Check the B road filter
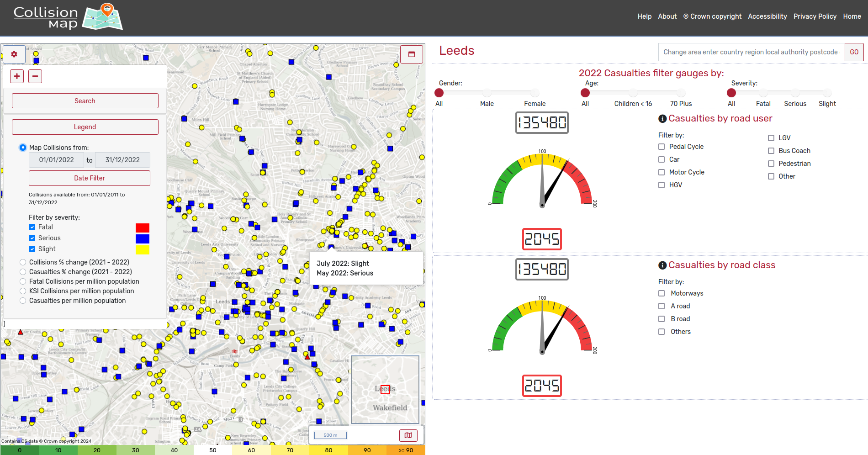 [662, 319]
